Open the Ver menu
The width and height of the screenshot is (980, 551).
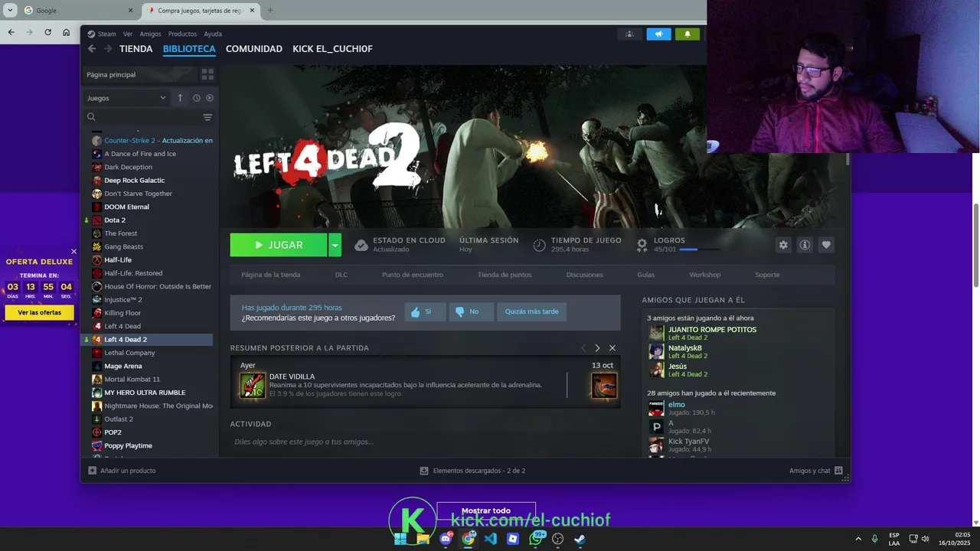pos(128,34)
